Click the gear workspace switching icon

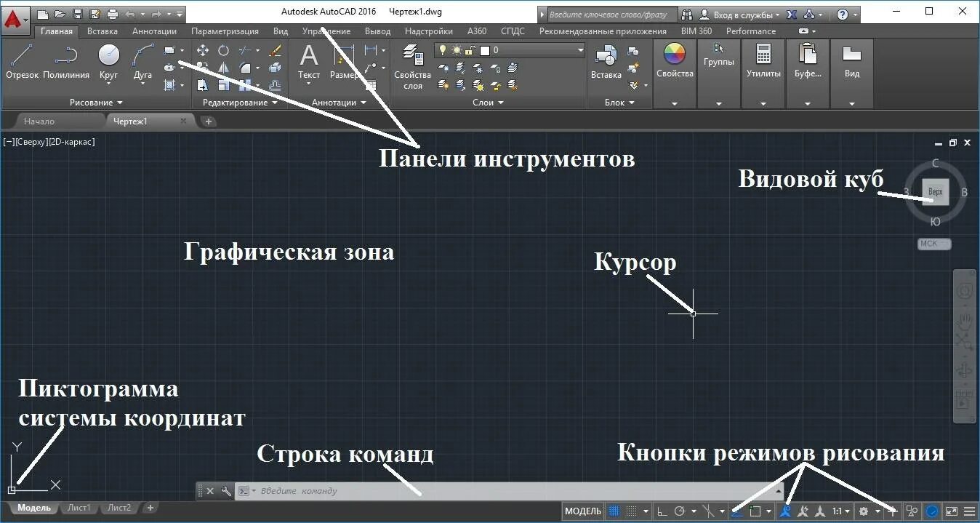(x=864, y=511)
